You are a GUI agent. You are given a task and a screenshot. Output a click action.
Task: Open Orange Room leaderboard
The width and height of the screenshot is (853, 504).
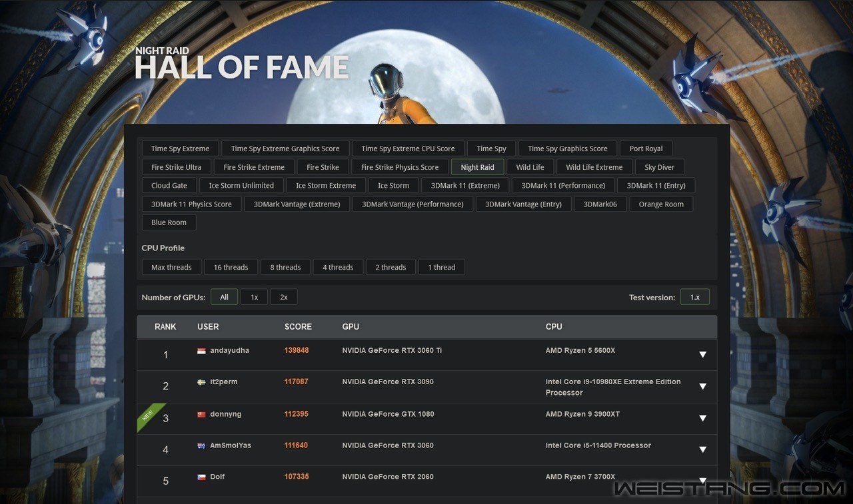point(661,204)
